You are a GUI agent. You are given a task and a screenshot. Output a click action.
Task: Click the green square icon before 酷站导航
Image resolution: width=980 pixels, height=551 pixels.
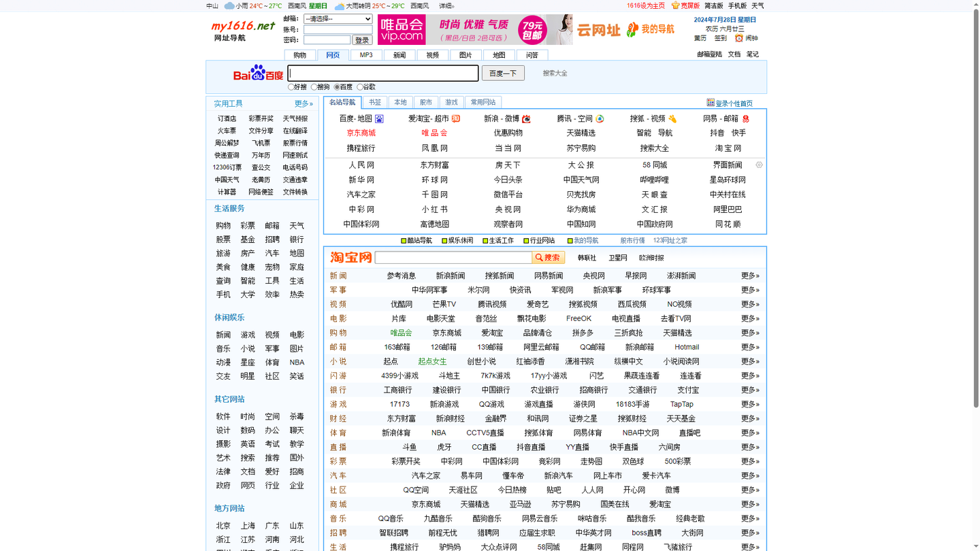tap(404, 241)
